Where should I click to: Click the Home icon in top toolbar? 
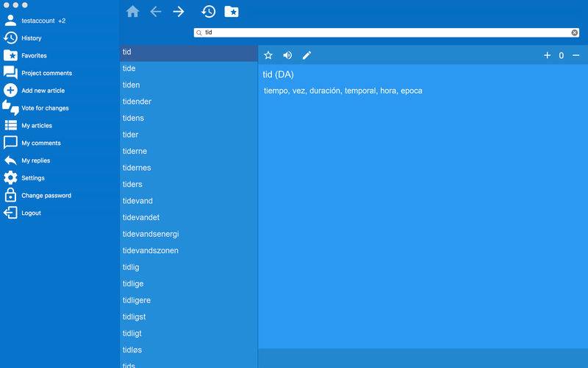[x=132, y=12]
